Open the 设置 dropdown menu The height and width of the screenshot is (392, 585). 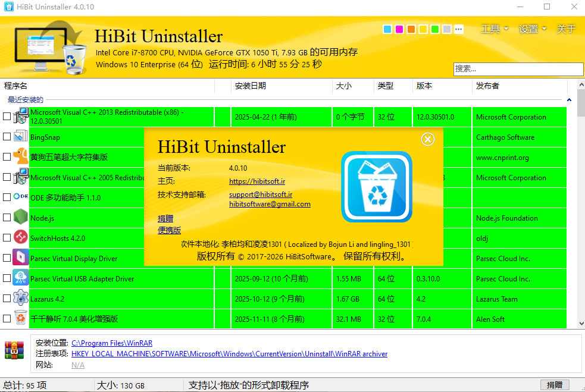coord(533,29)
